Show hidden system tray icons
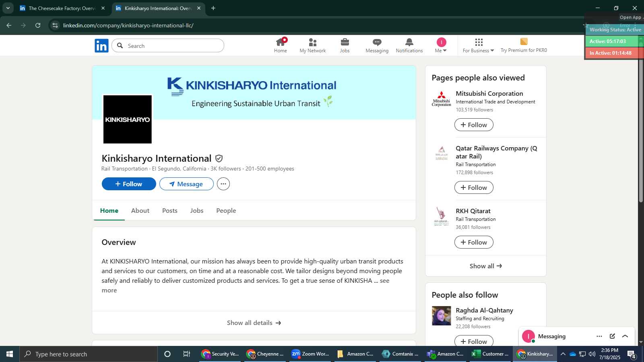Screen dimensions: 644x362 click(x=563, y=354)
